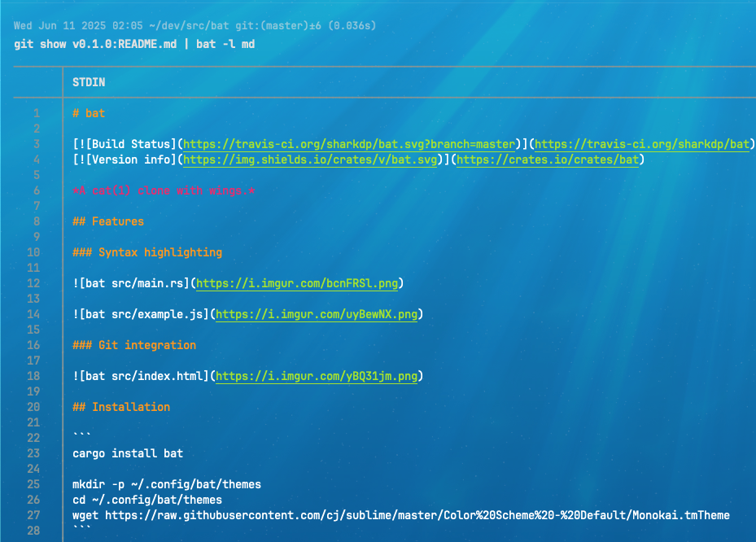Click the 'git show v0.1.0:README.md' command text
Image resolution: width=756 pixels, height=542 pixels.
[95, 44]
